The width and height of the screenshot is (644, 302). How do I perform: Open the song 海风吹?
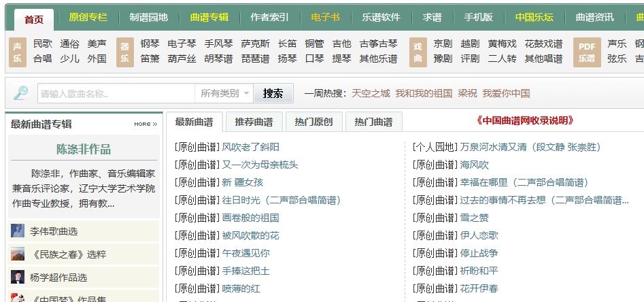click(x=475, y=165)
